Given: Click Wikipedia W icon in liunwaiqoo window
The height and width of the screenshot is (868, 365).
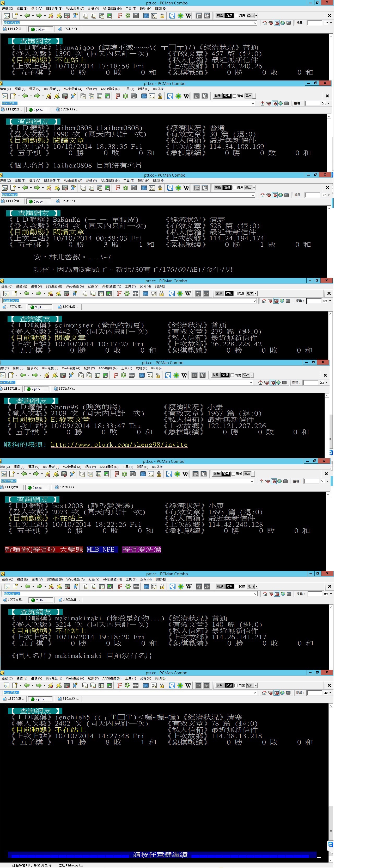Looking at the screenshot, I should [188, 16].
